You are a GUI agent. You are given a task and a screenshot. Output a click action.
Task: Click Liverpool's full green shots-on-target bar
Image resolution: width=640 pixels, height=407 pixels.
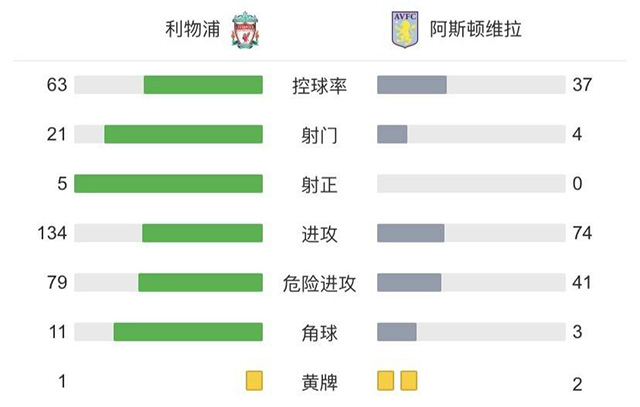(168, 184)
